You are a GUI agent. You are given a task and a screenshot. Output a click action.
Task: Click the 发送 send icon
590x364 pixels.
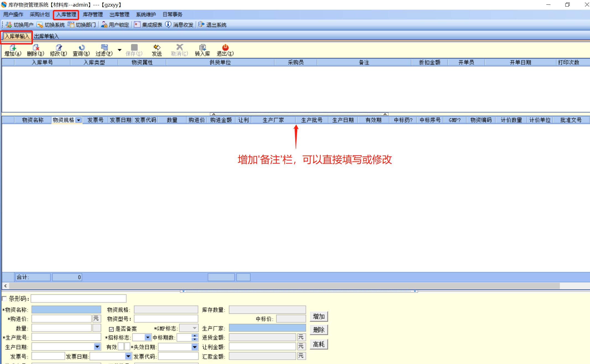coord(157,50)
